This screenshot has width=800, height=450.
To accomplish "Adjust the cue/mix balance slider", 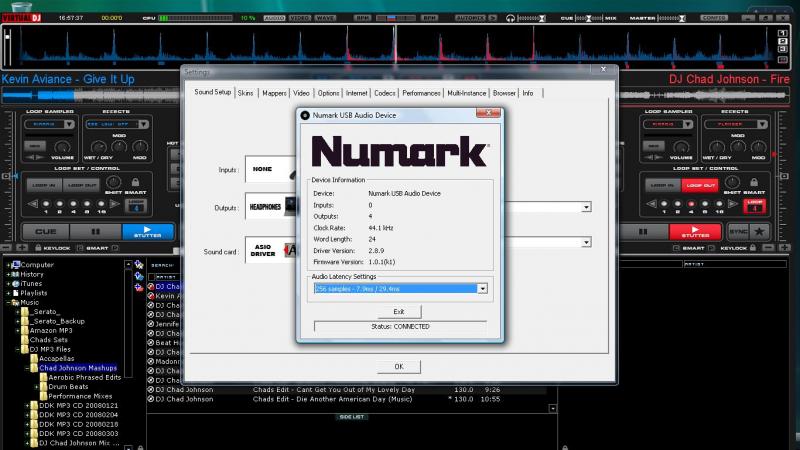I will pos(589,18).
